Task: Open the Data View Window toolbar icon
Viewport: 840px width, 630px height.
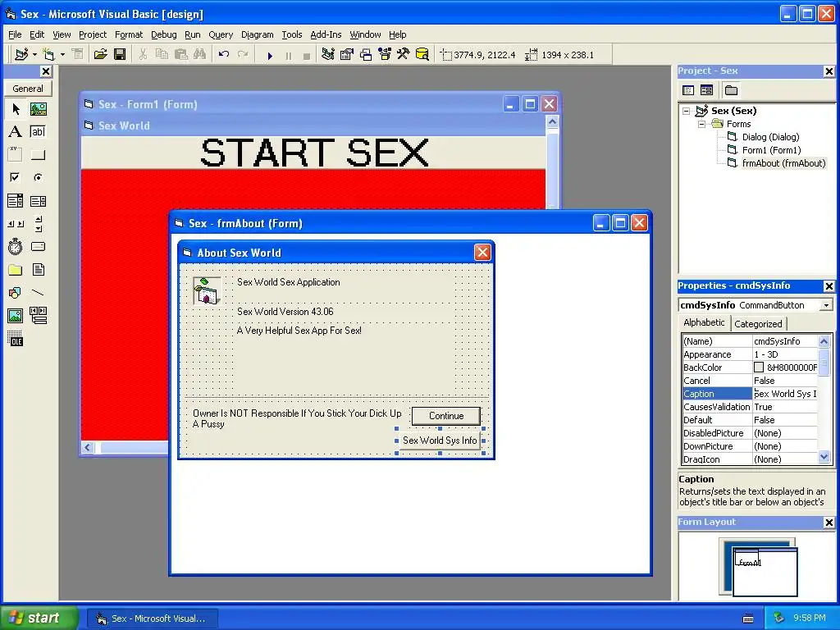Action: click(422, 54)
